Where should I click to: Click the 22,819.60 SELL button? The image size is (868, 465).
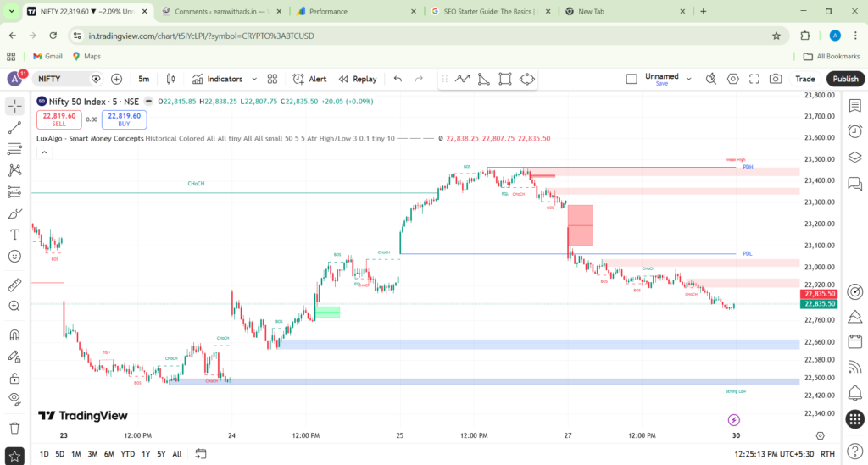tap(59, 119)
